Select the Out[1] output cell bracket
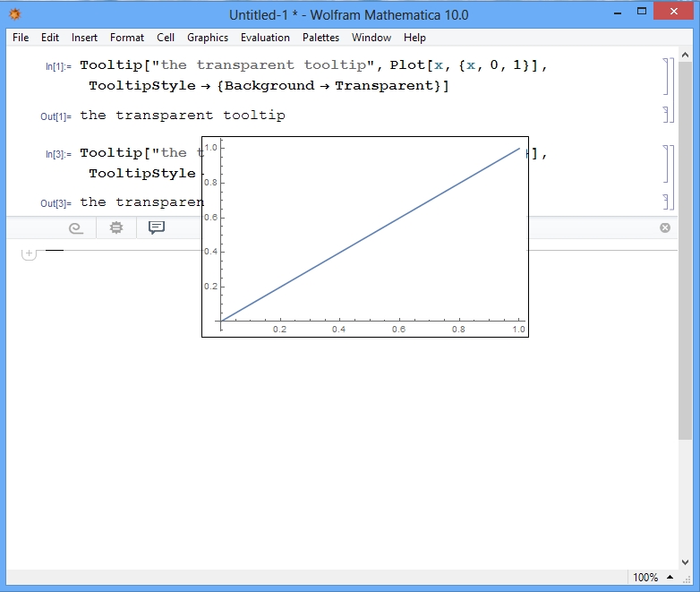Viewport: 700px width, 592px height. tap(665, 115)
